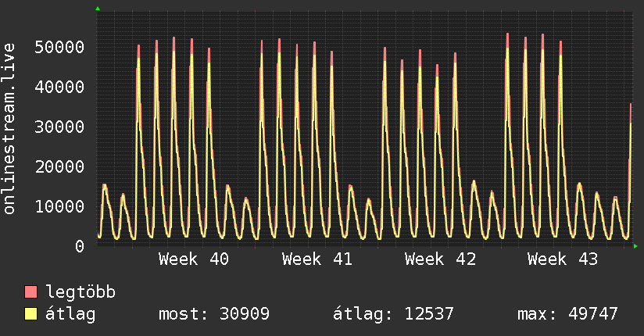This screenshot has height=336, width=644.
Task: Click the Week 40 axis label
Action: click(194, 259)
